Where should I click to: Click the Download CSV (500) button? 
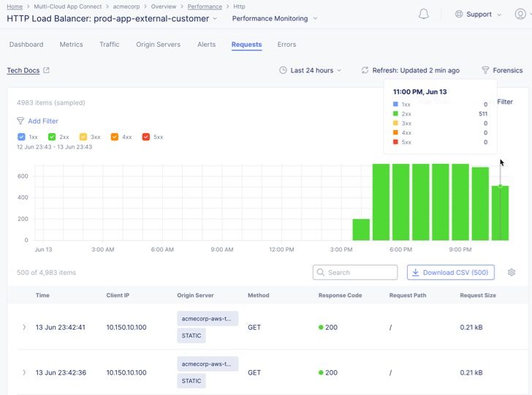coord(450,273)
